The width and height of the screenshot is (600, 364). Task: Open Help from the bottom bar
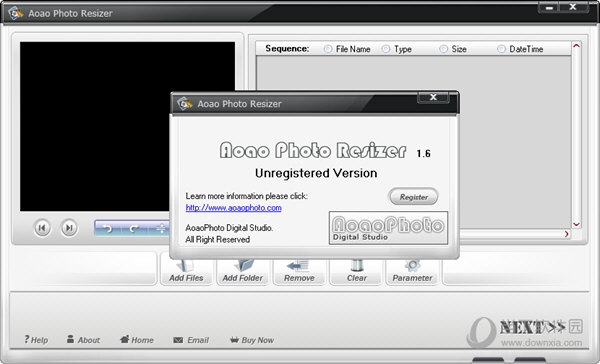(36, 340)
